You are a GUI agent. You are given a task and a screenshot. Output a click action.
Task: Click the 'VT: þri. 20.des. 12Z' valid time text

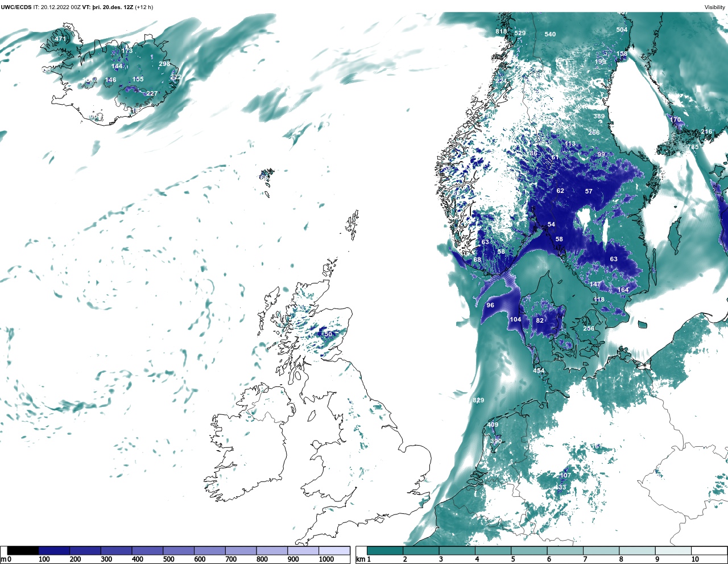click(107, 7)
